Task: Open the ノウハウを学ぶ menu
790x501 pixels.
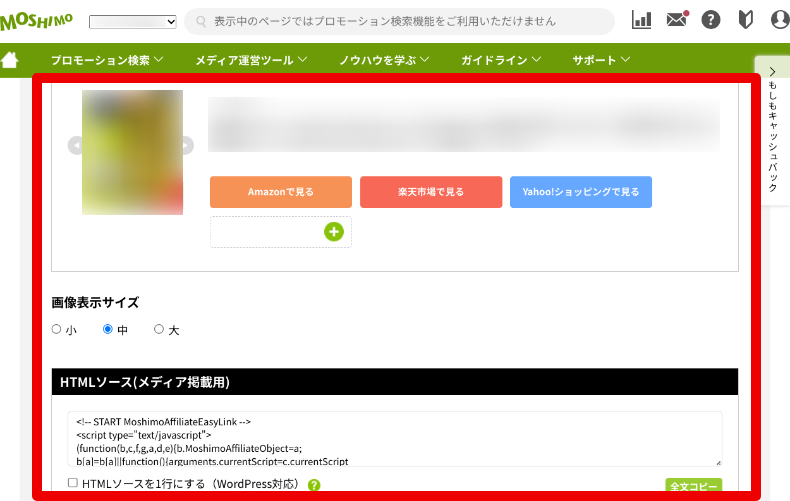Action: coord(384,60)
